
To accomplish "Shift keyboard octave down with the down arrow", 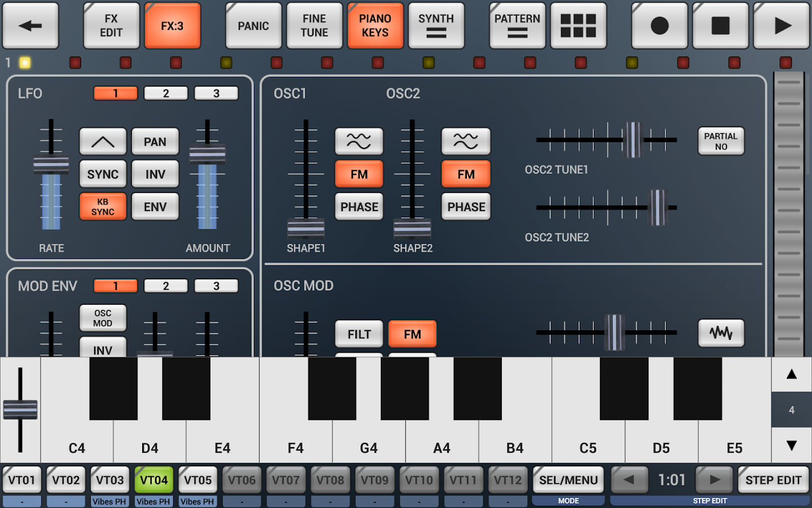I will pyautogui.click(x=792, y=446).
